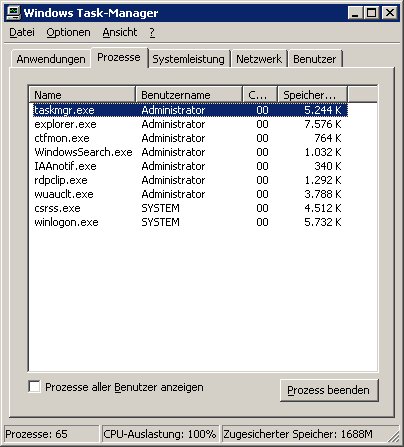Screen dimensions: 404x447
Task: Click the 5.732 K memory value
Action: click(x=323, y=222)
